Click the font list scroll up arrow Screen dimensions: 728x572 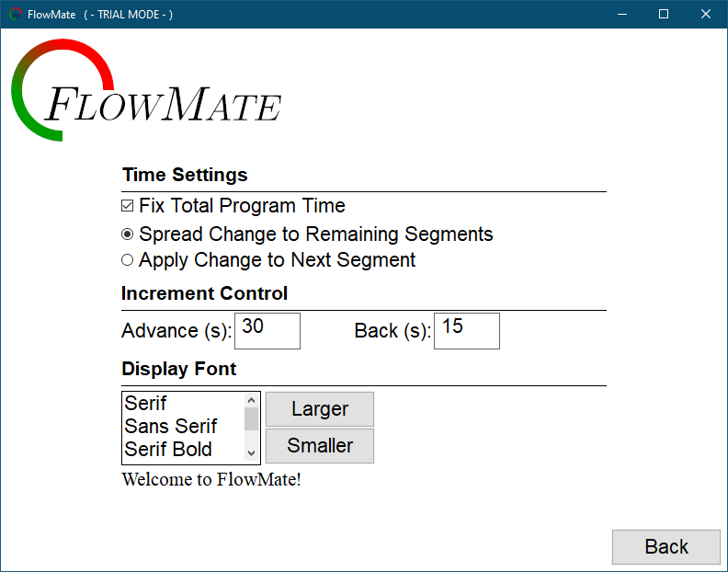251,401
